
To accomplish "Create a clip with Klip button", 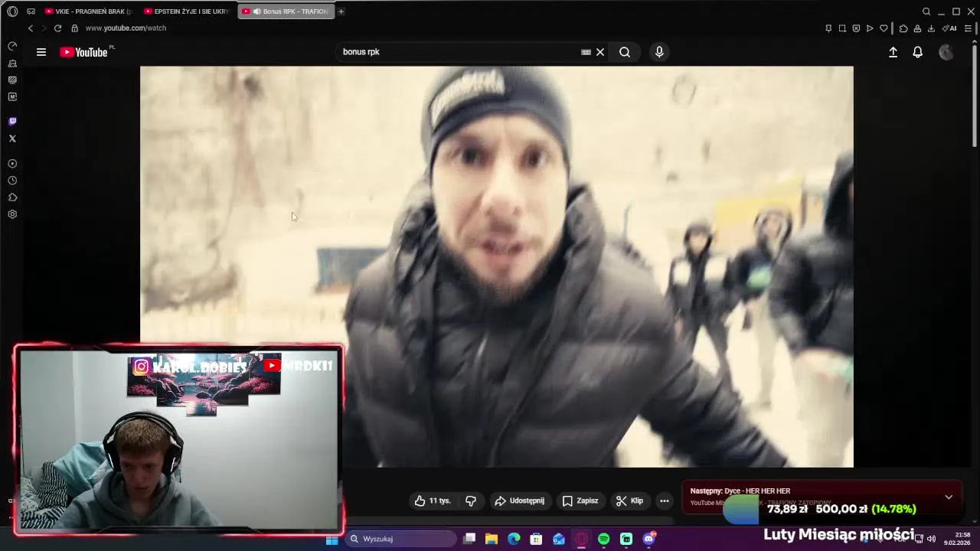I will (x=629, y=500).
